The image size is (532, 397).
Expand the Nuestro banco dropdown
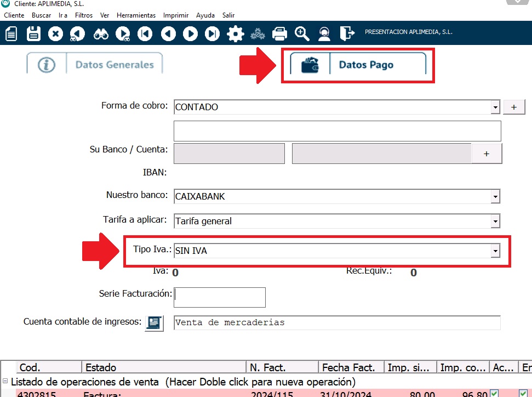(495, 196)
